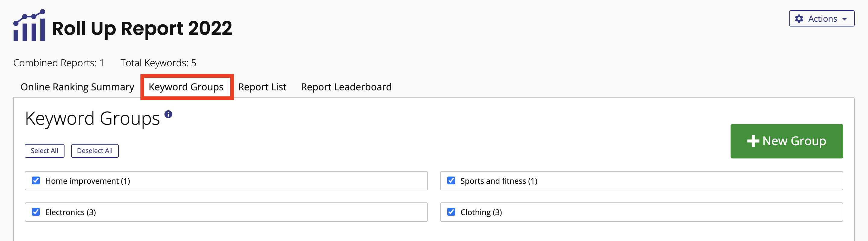Toggle the Clothing checkbox
The width and height of the screenshot is (868, 241).
(451, 212)
